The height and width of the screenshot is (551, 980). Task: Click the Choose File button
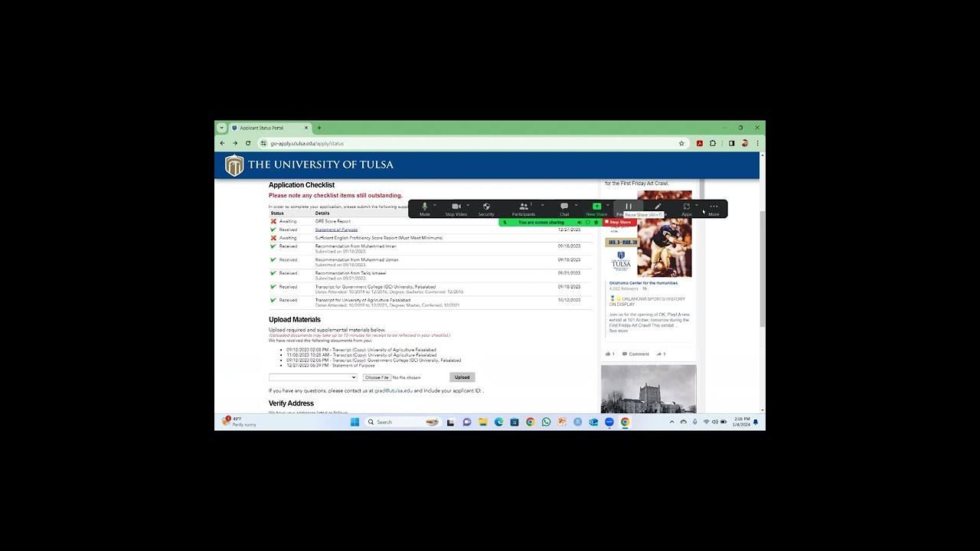(x=377, y=377)
